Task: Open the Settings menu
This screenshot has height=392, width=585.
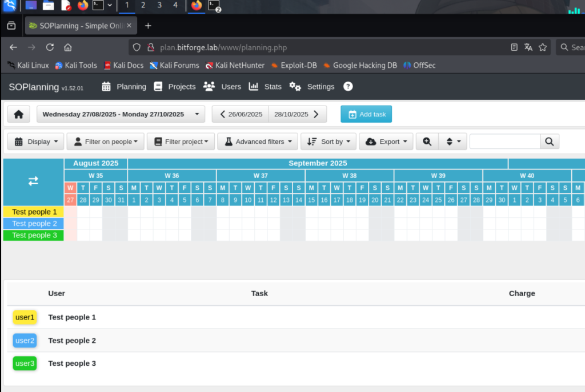Action: (312, 87)
